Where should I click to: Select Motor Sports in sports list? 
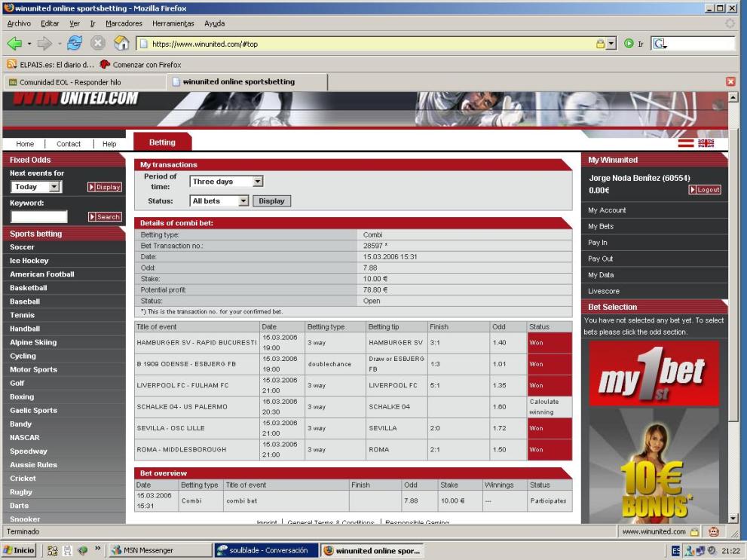[x=33, y=369]
